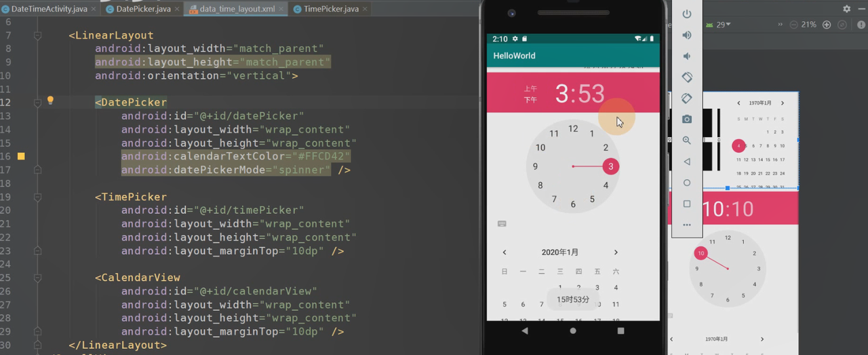Tap the minutes '53' in time header
868x355 pixels.
[591, 94]
